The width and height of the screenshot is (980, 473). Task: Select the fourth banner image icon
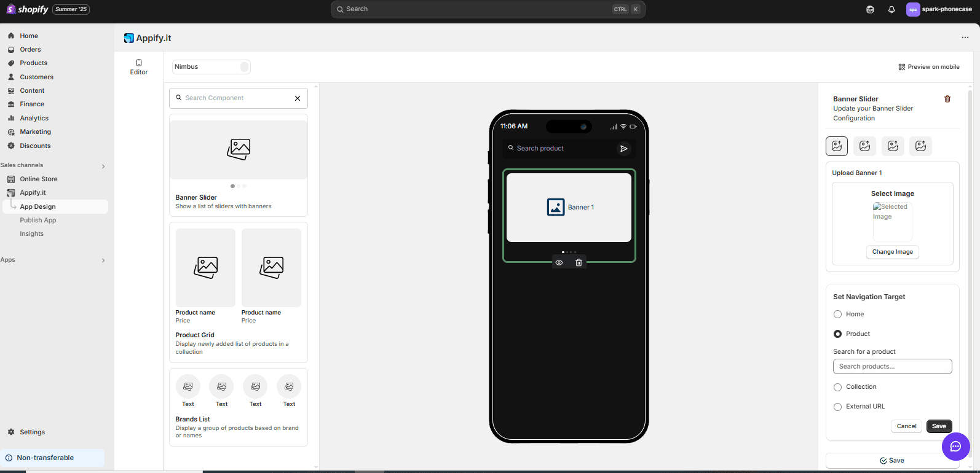920,146
